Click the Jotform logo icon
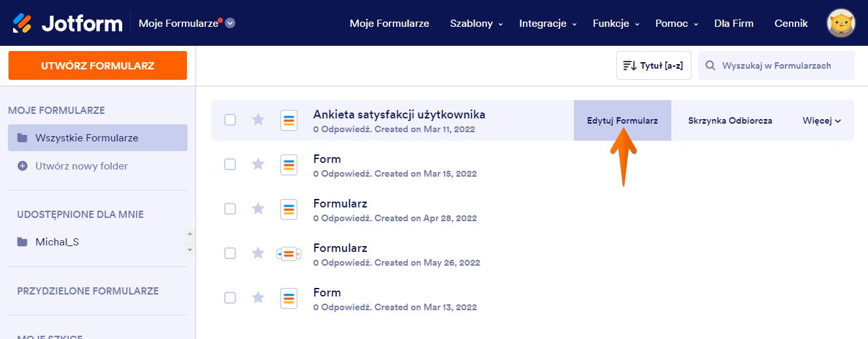 22,24
